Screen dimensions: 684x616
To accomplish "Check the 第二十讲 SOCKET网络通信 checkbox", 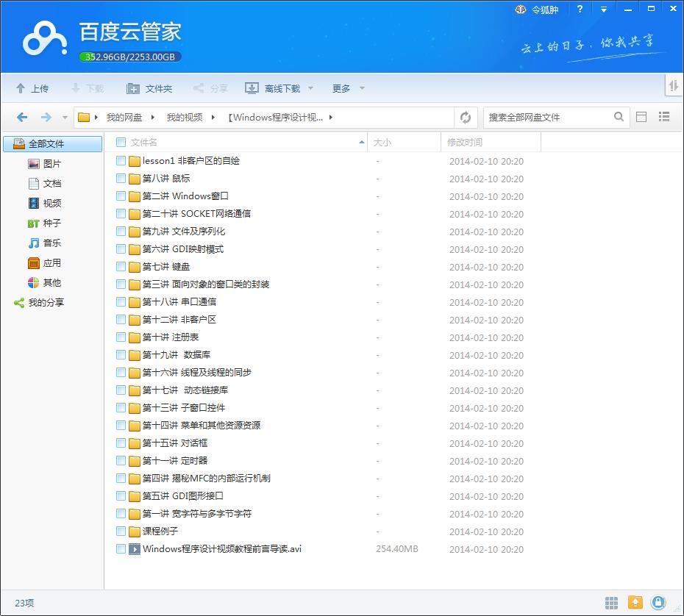I will [121, 214].
